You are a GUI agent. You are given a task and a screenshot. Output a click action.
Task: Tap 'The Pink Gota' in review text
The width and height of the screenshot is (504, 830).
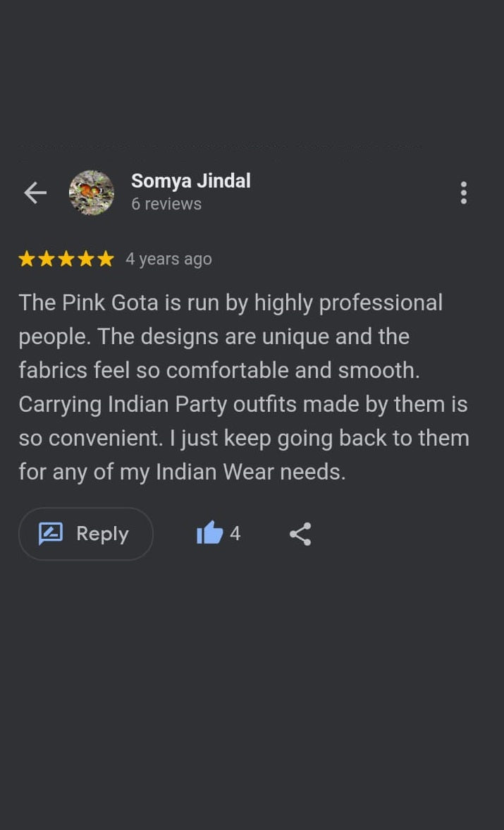click(89, 303)
